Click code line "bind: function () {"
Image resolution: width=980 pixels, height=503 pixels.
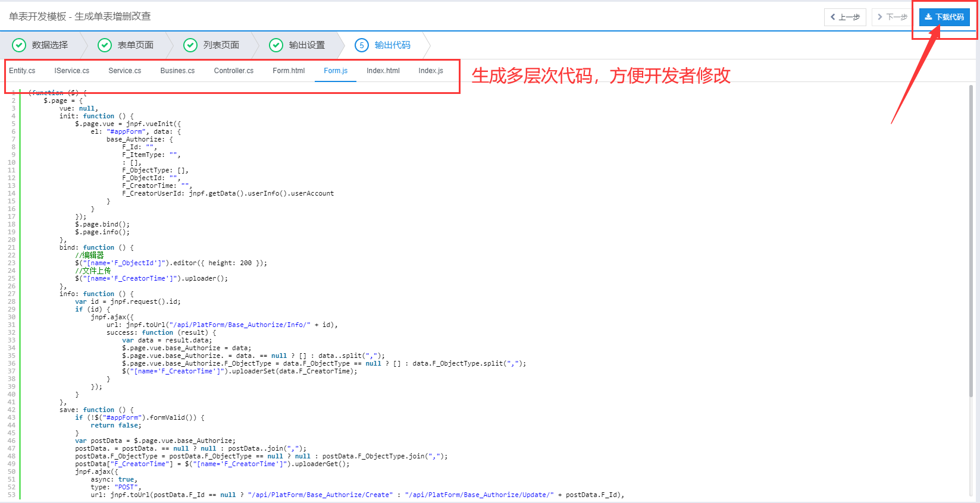click(96, 248)
